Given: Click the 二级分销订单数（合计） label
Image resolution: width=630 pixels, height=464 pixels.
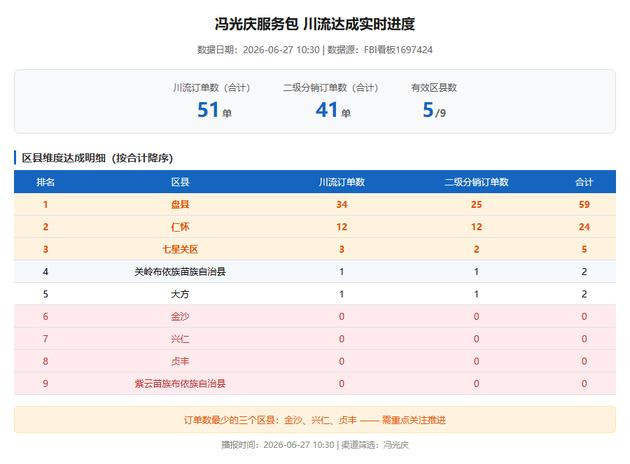Looking at the screenshot, I should click(331, 88).
